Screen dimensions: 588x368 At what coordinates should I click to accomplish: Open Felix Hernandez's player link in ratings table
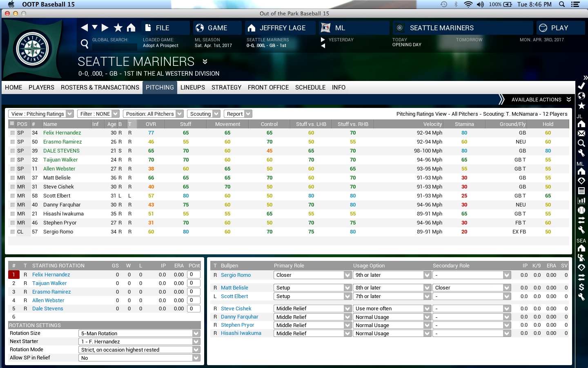[x=62, y=133]
